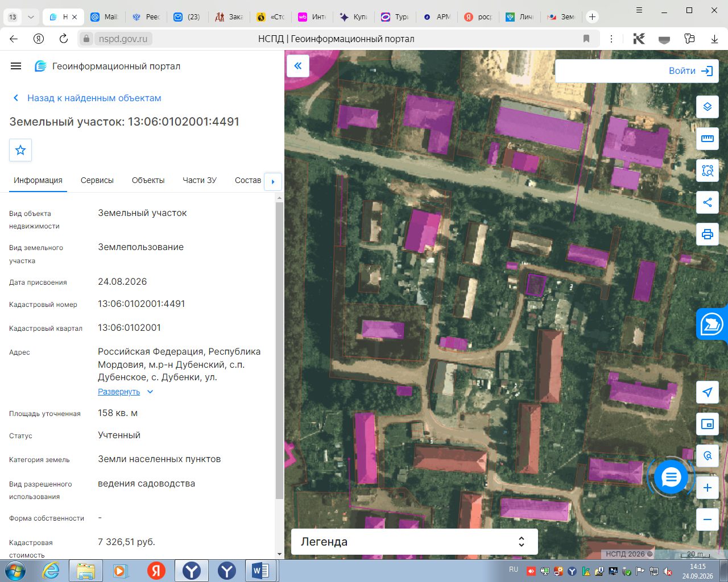Screen dimensions: 728x582
Task: Reload the page in browser
Action: (64, 39)
